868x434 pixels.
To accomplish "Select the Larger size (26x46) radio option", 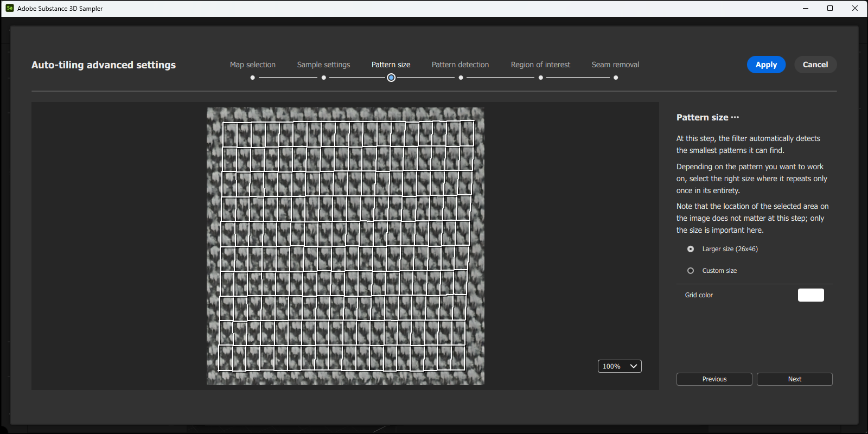I will click(x=691, y=249).
